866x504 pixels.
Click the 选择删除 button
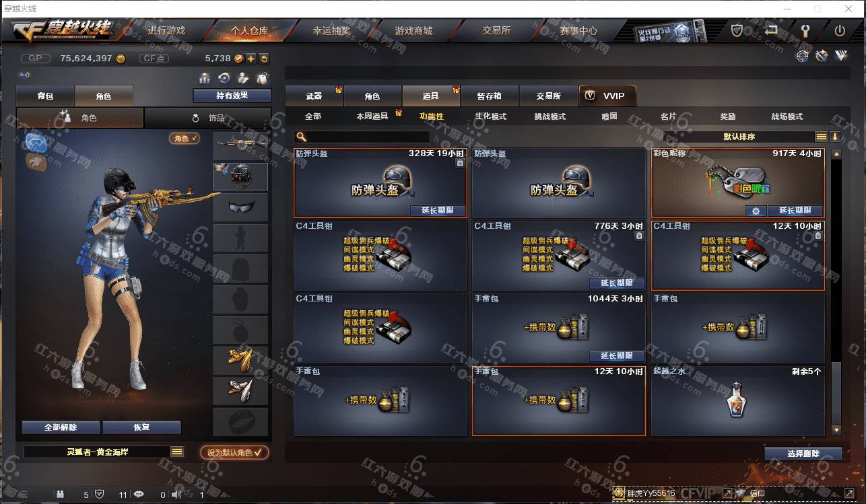(x=803, y=454)
